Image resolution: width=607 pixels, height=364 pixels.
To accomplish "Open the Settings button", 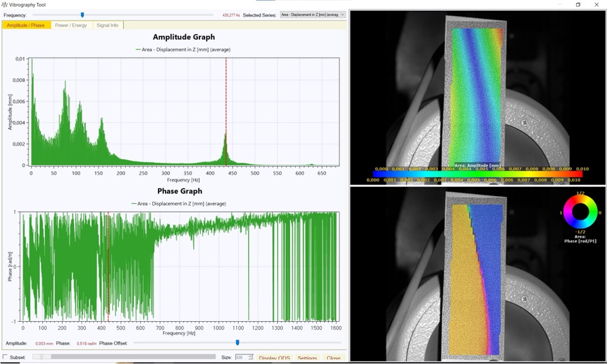I will click(x=307, y=358).
